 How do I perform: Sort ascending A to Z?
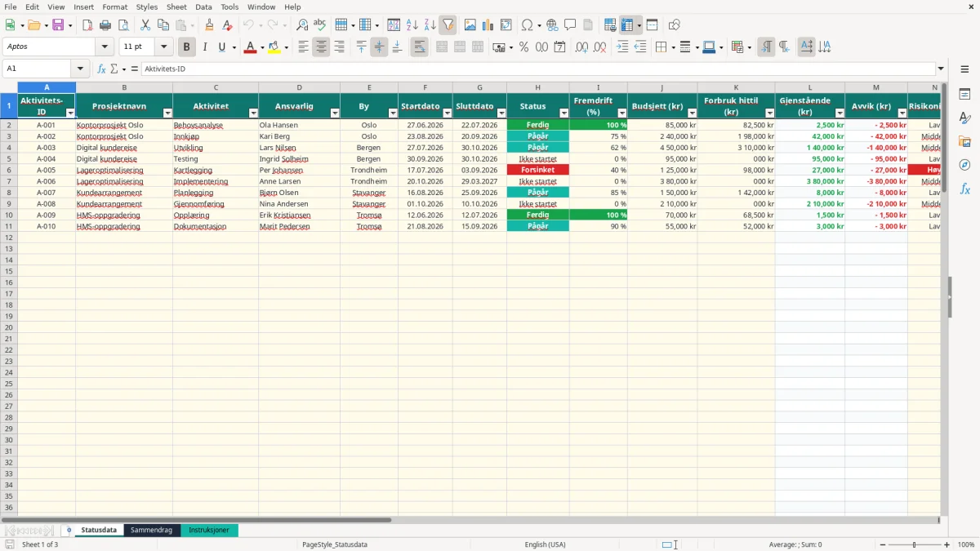[x=412, y=25]
